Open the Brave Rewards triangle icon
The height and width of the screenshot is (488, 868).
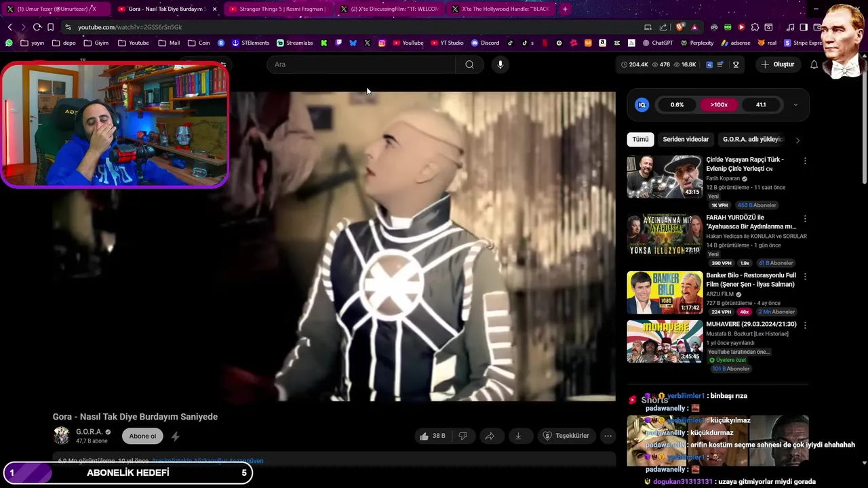point(694,27)
